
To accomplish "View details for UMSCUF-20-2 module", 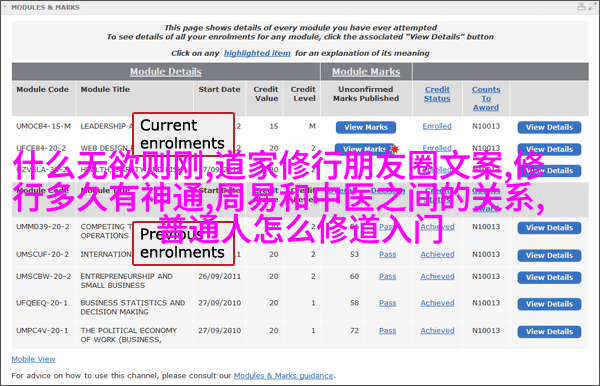I will 549,256.
